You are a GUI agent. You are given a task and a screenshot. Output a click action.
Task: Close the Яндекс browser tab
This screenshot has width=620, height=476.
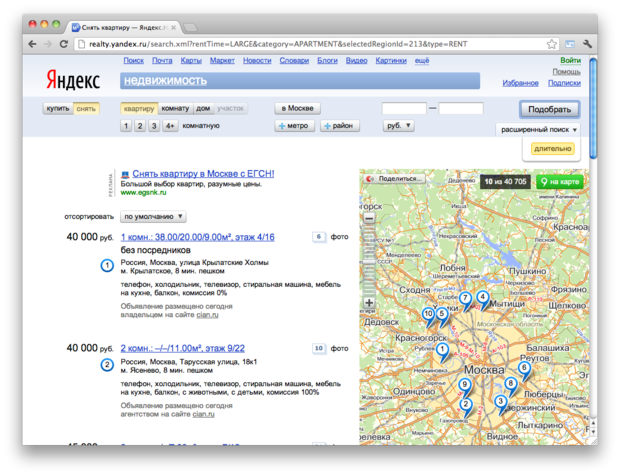(174, 28)
